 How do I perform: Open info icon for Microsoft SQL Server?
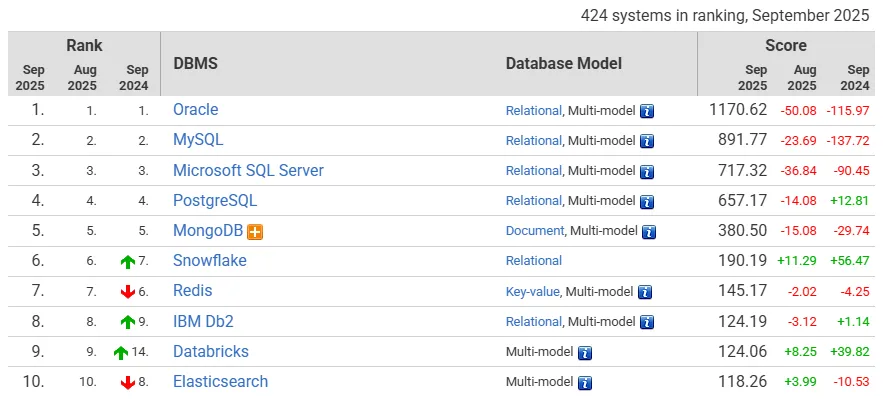tap(647, 171)
